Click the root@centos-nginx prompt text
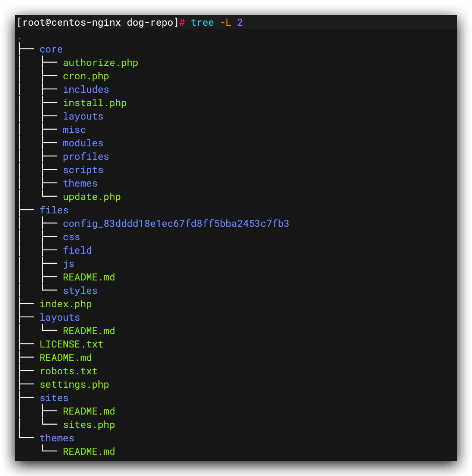472x476 pixels. click(72, 23)
